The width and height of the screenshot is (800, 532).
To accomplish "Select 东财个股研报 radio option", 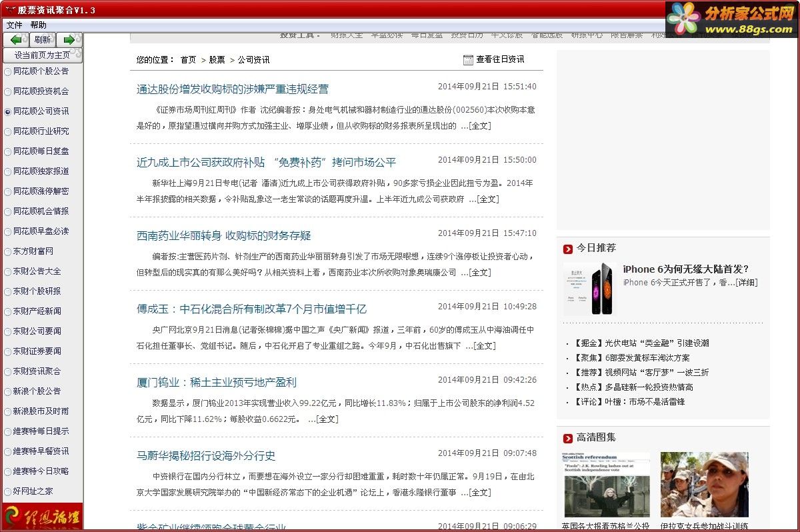I will click(x=8, y=291).
